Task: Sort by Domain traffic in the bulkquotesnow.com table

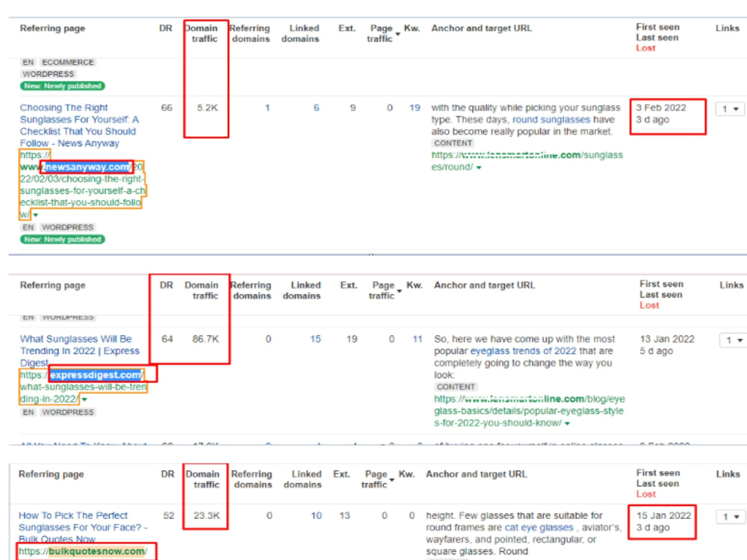Action: pos(203,479)
